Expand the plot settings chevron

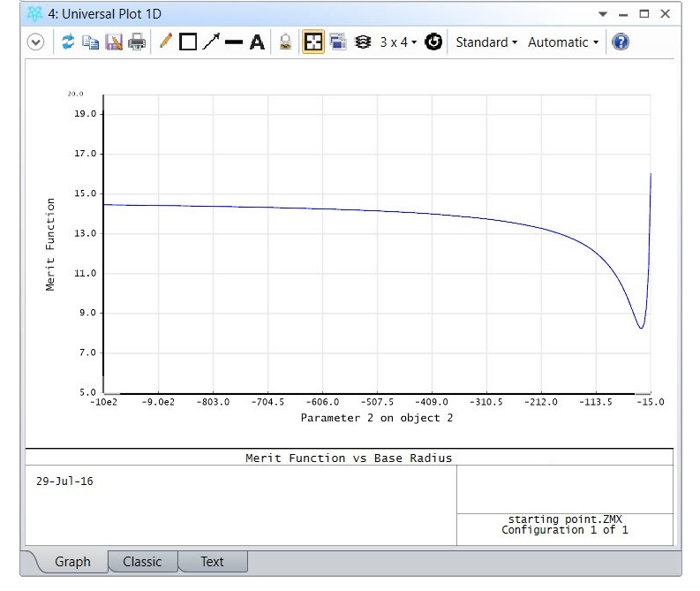35,42
